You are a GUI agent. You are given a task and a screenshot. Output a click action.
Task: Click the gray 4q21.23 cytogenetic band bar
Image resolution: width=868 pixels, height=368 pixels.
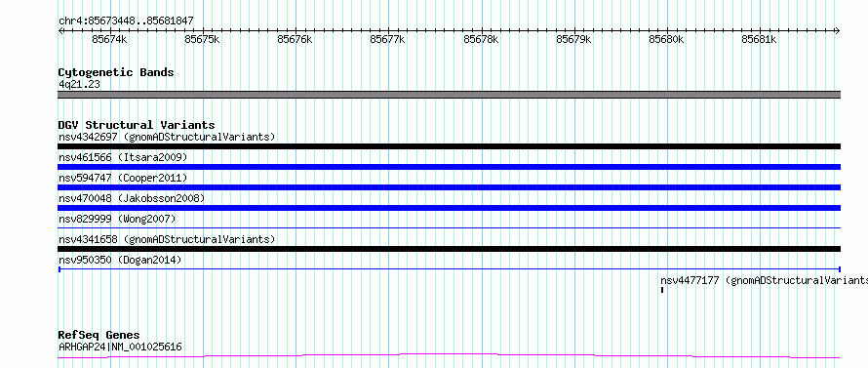(450, 95)
